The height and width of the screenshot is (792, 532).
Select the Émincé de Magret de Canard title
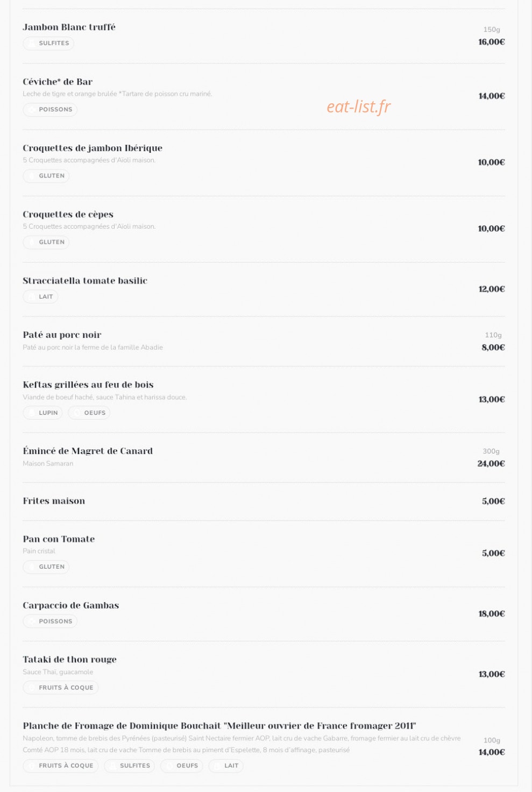pos(88,451)
